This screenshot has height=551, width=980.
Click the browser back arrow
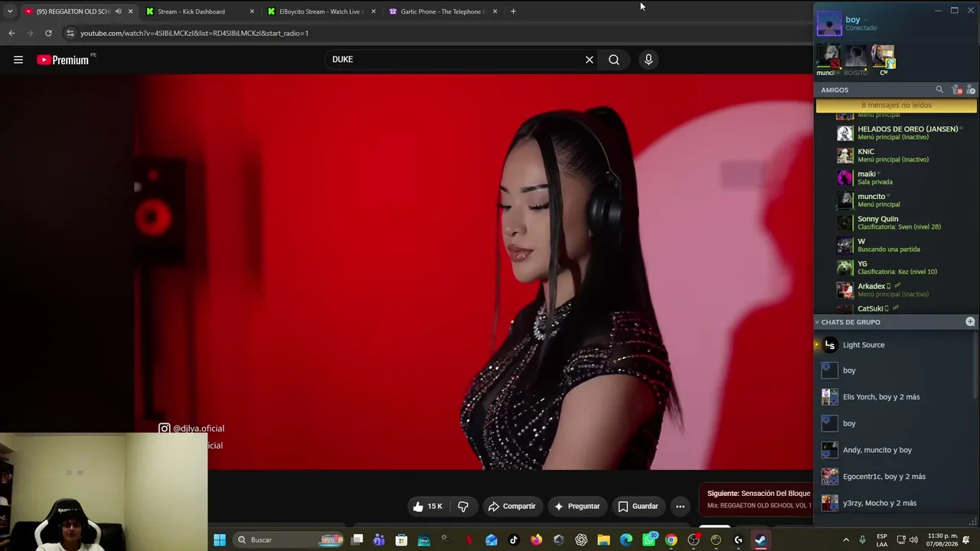click(x=11, y=33)
